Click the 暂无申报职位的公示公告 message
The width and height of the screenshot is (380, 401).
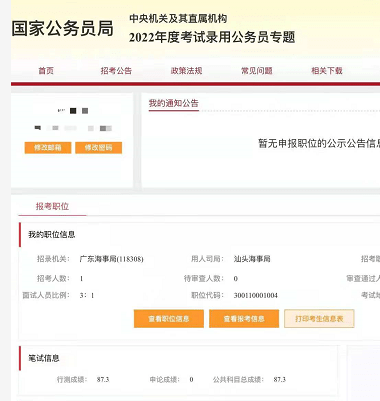(x=319, y=143)
